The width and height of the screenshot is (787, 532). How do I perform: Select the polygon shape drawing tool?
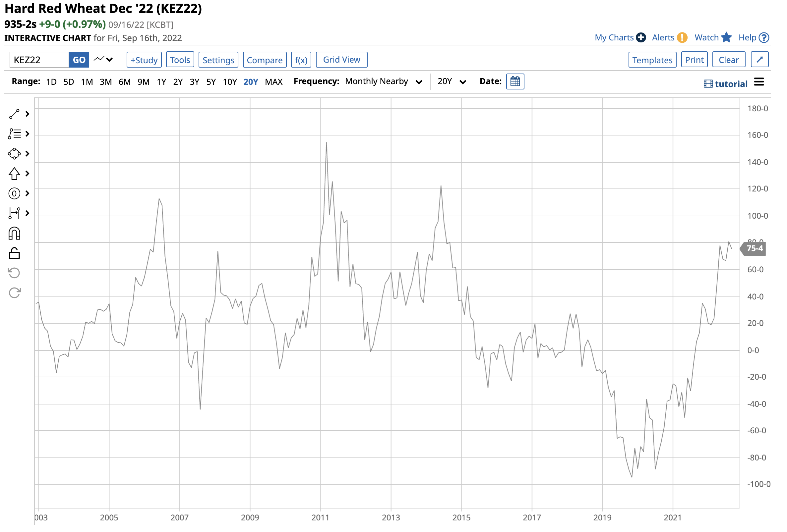point(14,154)
